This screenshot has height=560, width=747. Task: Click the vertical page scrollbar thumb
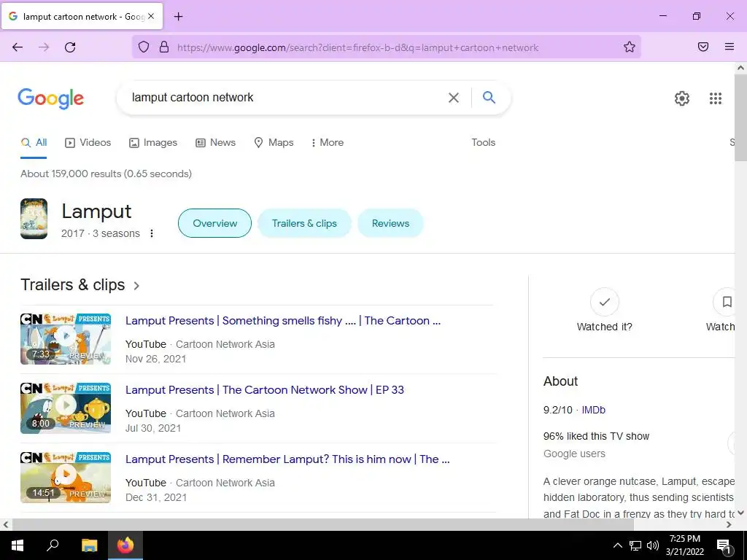pyautogui.click(x=741, y=117)
